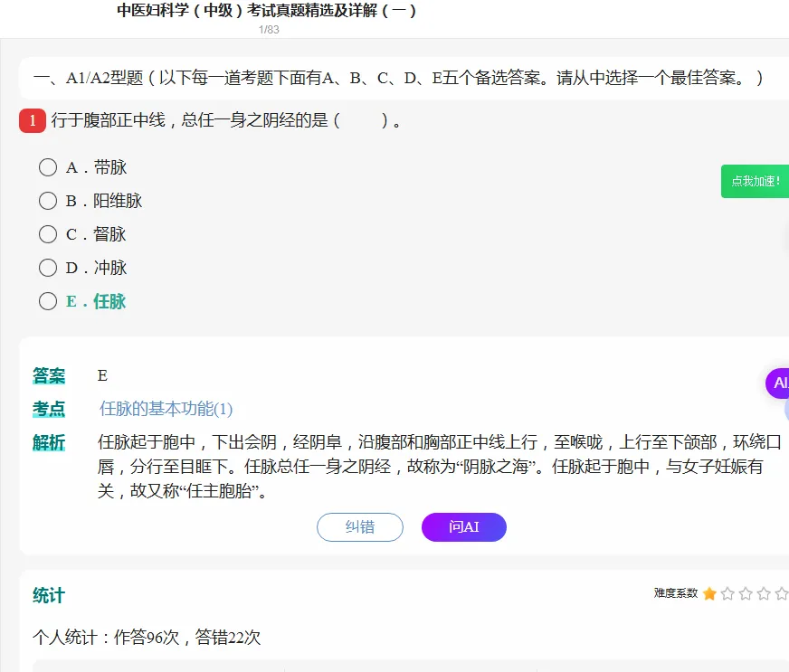Click the 难度系数 label
The width and height of the screenshot is (789, 672).
[676, 593]
